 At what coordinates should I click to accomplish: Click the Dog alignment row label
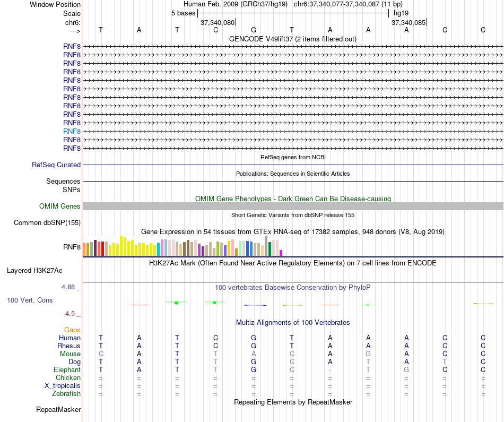(74, 362)
